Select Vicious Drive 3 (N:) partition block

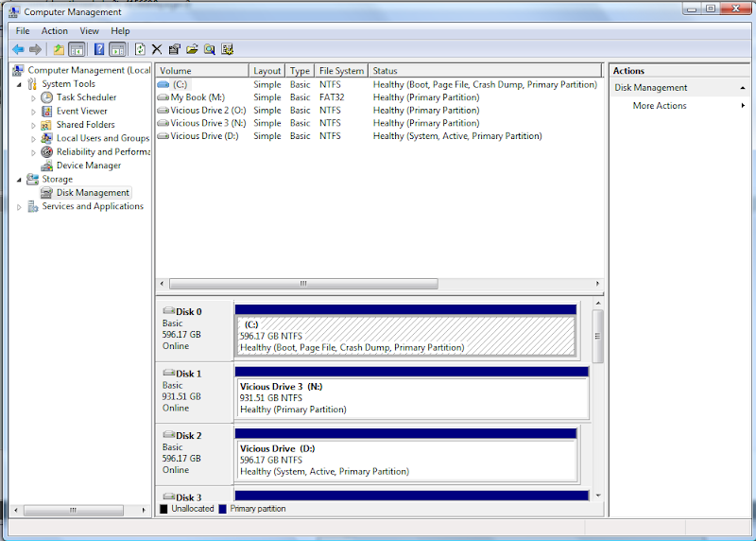(x=412, y=397)
